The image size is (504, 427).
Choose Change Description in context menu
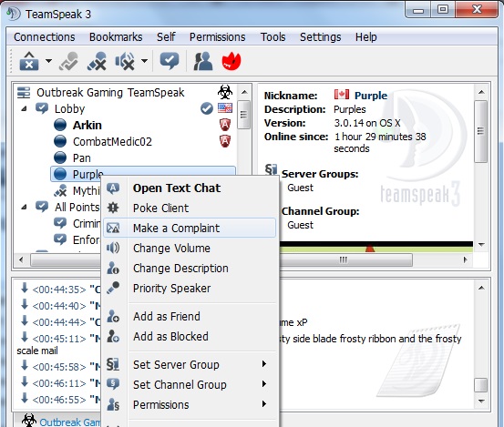(190, 268)
